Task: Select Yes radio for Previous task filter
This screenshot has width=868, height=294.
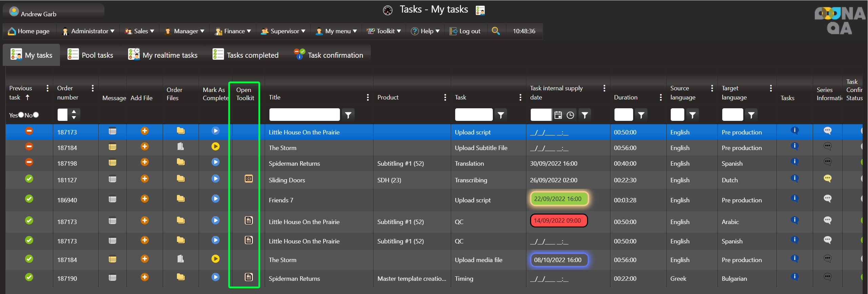Action: [x=21, y=115]
